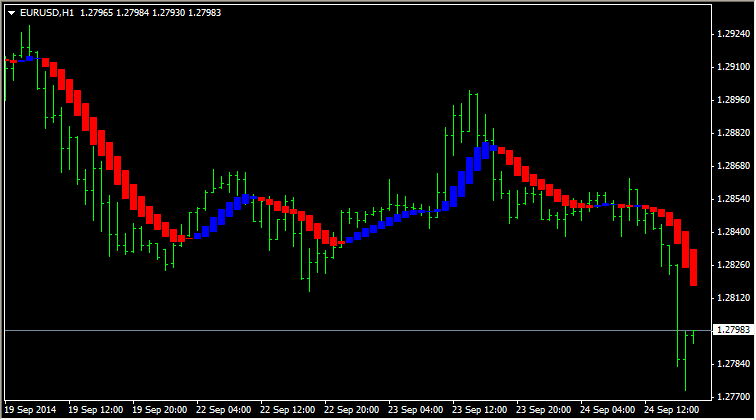The height and width of the screenshot is (420, 756).
Task: Click the 23 Sep 04:00 time label
Action: [x=416, y=410]
